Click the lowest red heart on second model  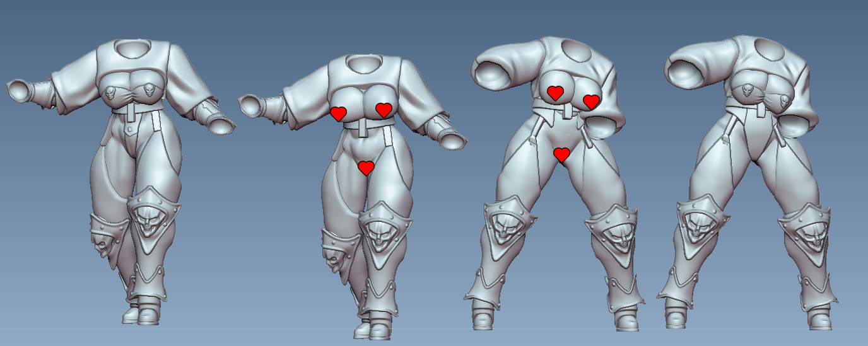tap(366, 167)
